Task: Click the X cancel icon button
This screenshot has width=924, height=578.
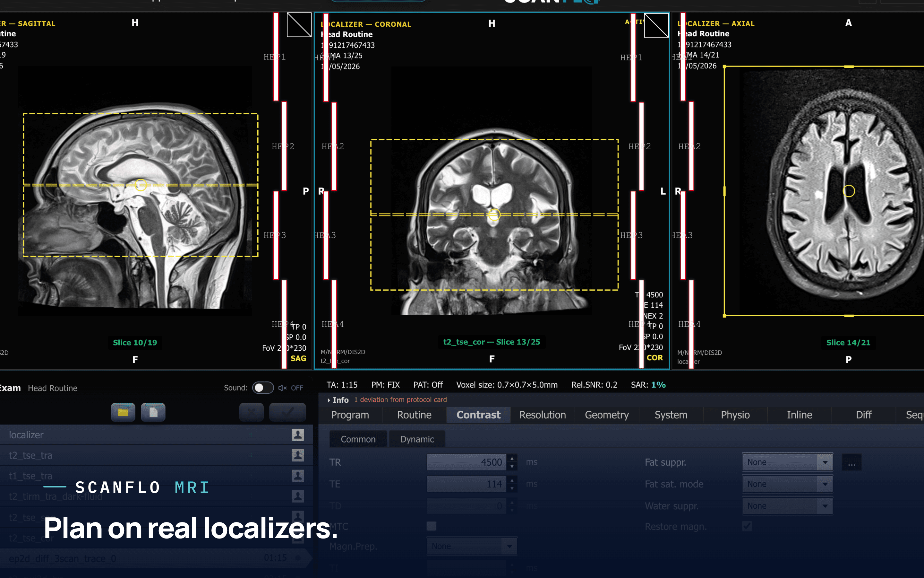Action: point(251,412)
